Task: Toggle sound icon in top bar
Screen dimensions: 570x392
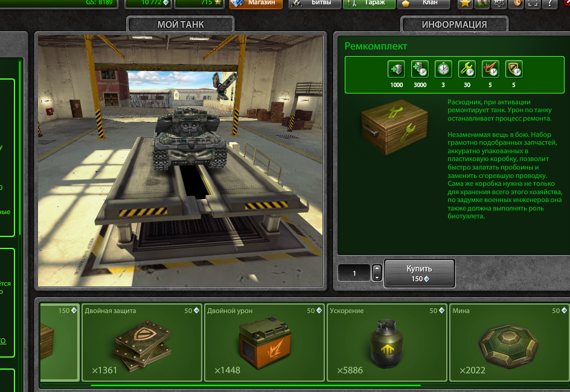Action: click(516, 4)
